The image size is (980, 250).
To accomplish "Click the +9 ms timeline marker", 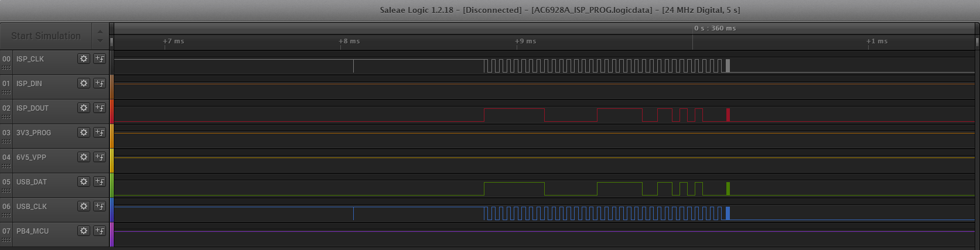I will pos(525,41).
